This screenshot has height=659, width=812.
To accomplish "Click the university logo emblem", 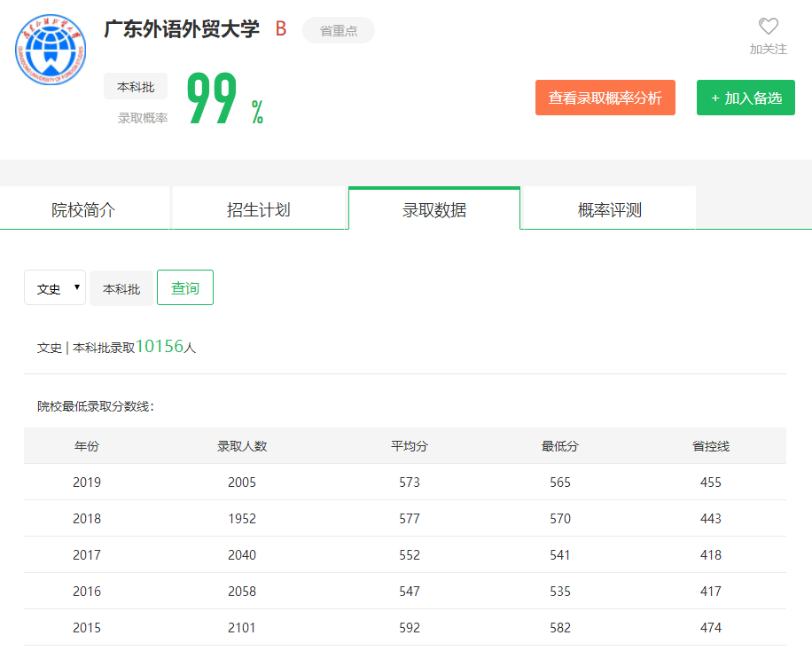I will tap(51, 50).
